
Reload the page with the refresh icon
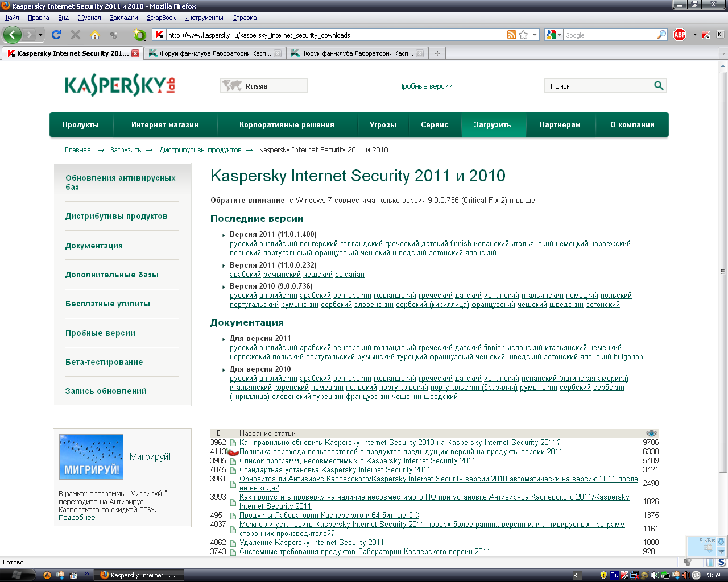pos(56,35)
